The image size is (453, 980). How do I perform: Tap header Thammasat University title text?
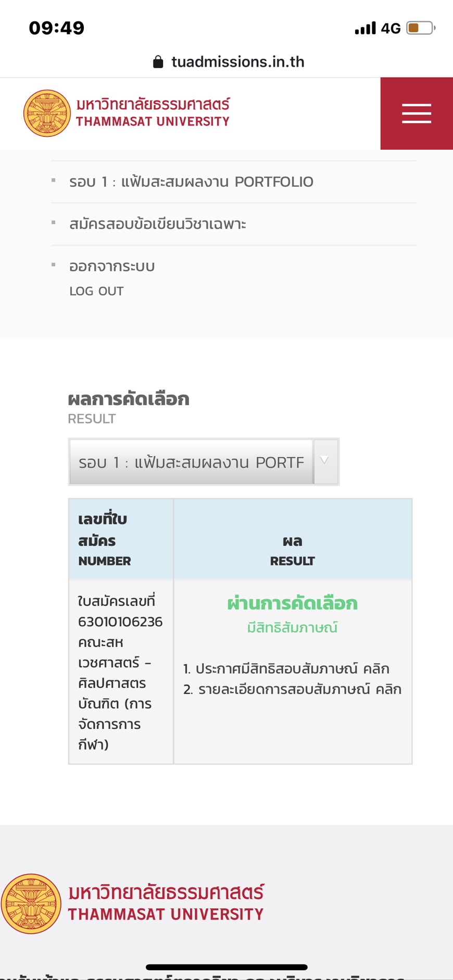[153, 112]
